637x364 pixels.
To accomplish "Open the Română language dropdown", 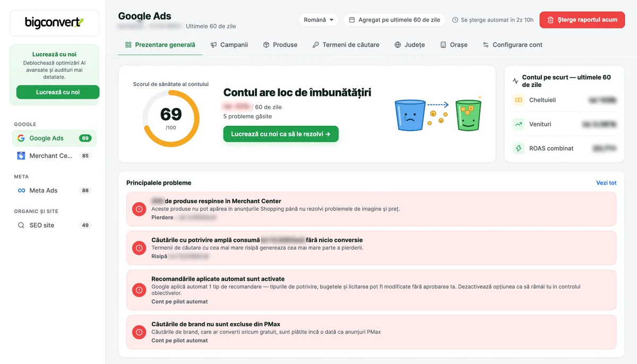I will 318,20.
